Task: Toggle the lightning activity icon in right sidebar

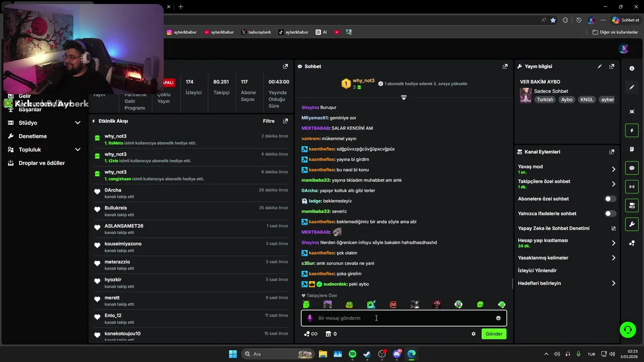Action: point(632,131)
